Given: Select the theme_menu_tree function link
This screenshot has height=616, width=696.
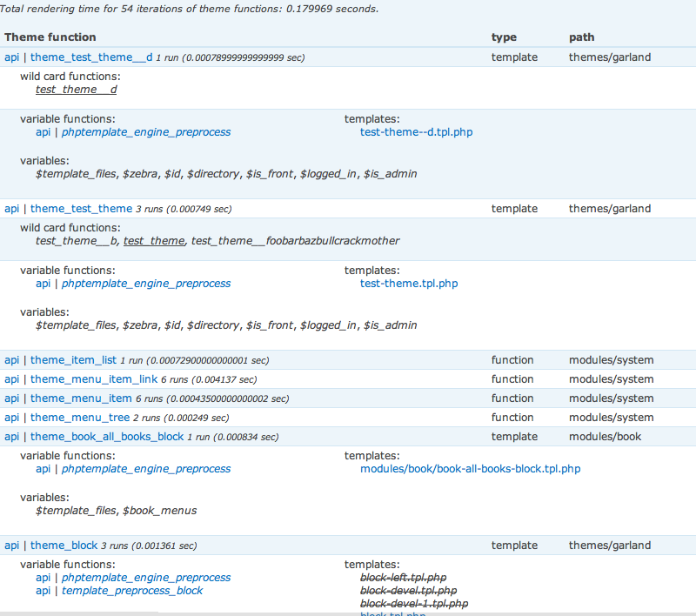Looking at the screenshot, I should click(80, 418).
